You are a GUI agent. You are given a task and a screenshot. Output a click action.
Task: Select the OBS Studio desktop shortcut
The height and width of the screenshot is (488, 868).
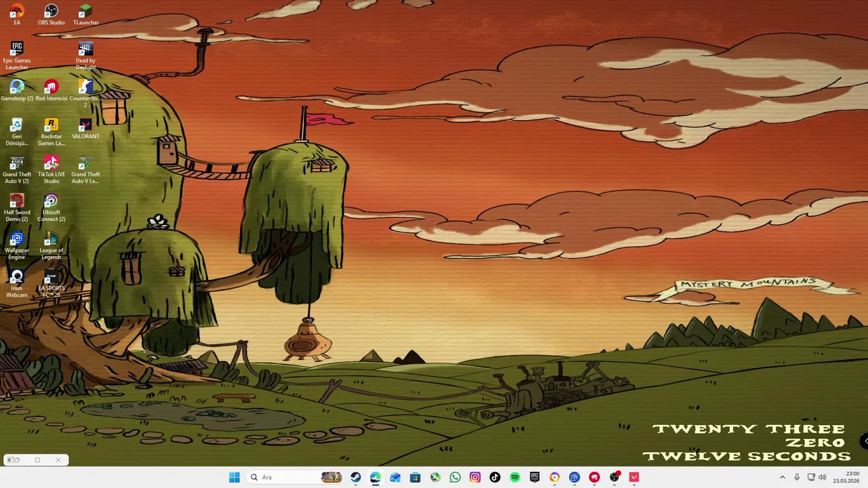[x=51, y=14]
